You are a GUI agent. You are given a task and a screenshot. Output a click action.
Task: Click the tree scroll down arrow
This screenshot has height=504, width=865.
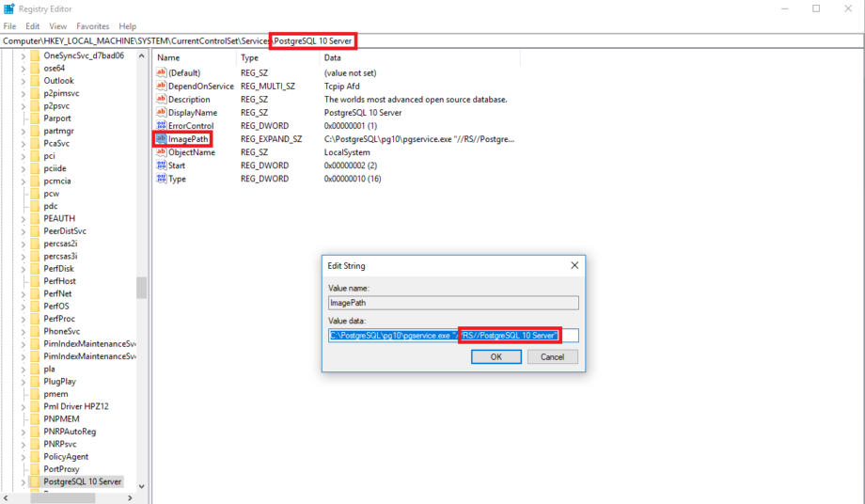point(142,486)
